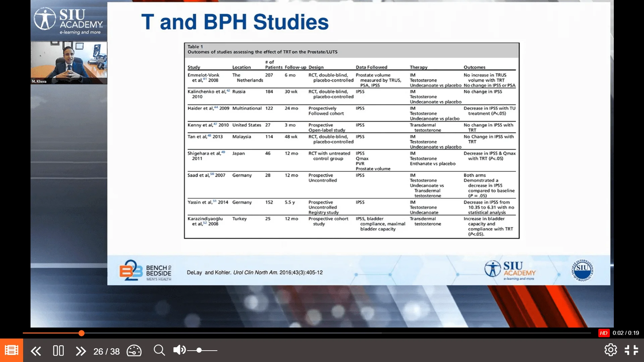Click the 'Outcomes' column header
The width and height of the screenshot is (644, 362).
[x=474, y=67]
